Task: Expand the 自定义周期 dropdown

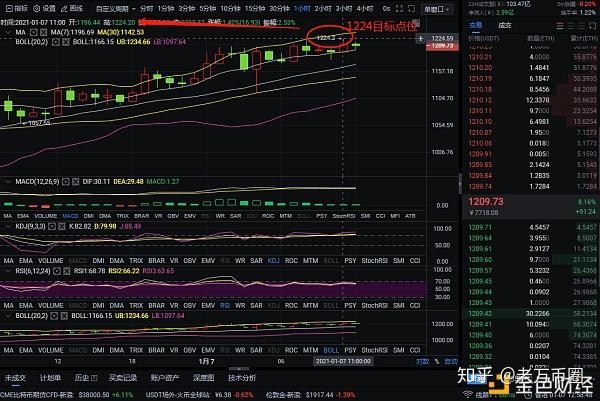Action: click(x=116, y=8)
